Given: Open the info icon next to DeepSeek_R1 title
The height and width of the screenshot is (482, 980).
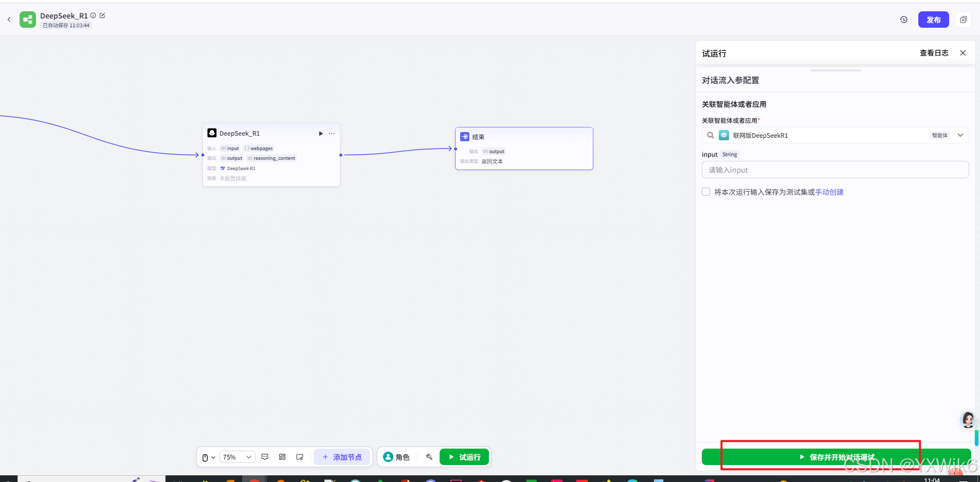Looking at the screenshot, I should click(x=93, y=15).
